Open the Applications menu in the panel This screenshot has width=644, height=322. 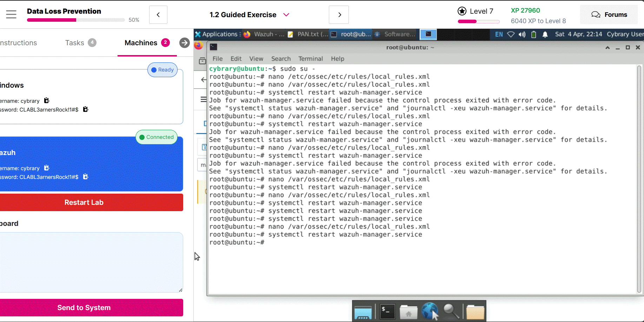click(x=217, y=34)
